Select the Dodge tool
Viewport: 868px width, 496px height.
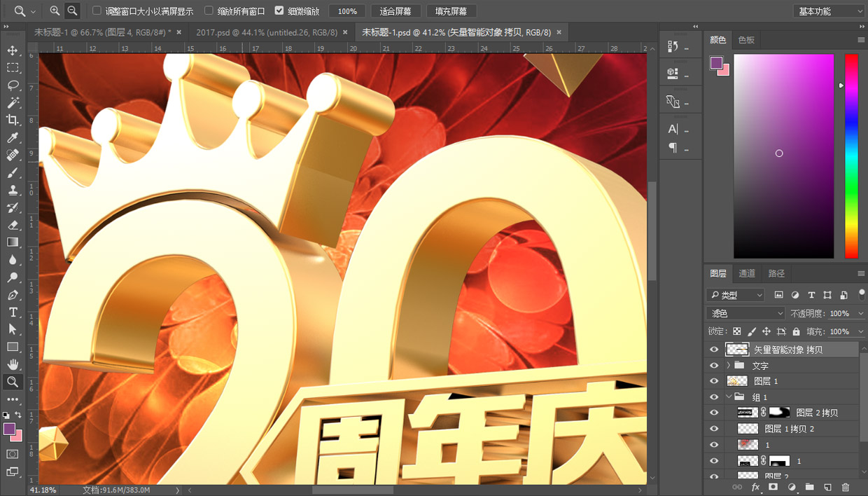coord(13,277)
